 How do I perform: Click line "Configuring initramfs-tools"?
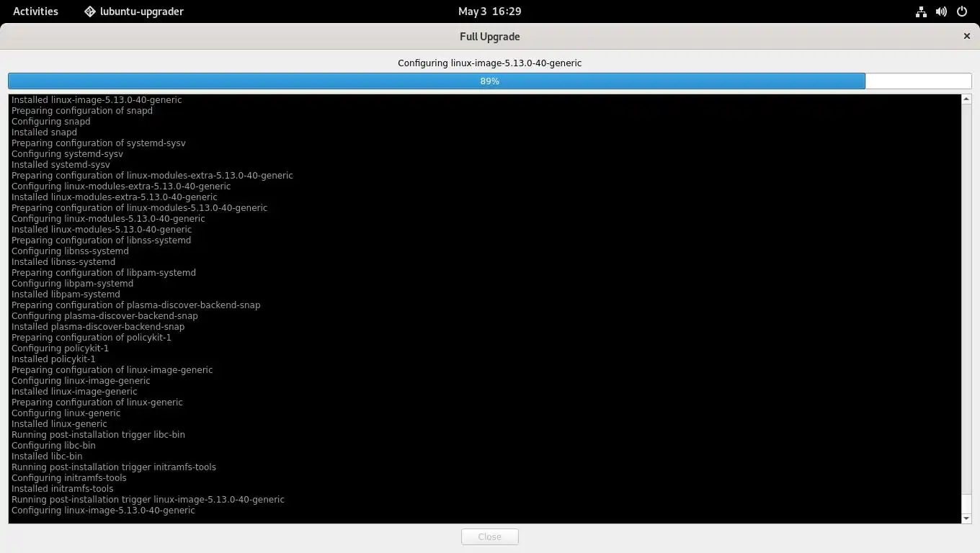pos(69,478)
